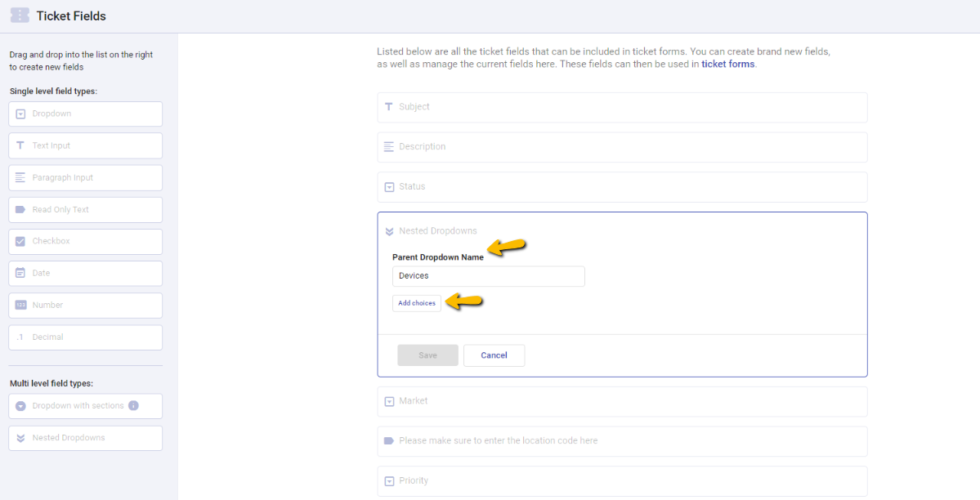Select the Paragraph Input field type
This screenshot has width=980, height=500.
pyautogui.click(x=86, y=177)
